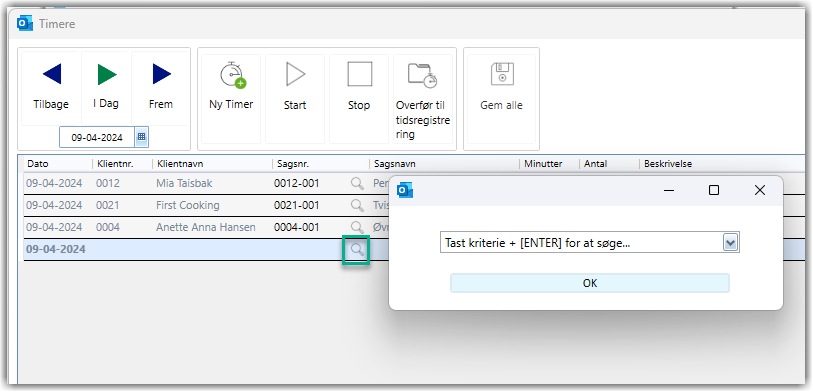Open search magnifier for case 0012-001
Image resolution: width=813 pixels, height=392 pixels.
point(357,183)
